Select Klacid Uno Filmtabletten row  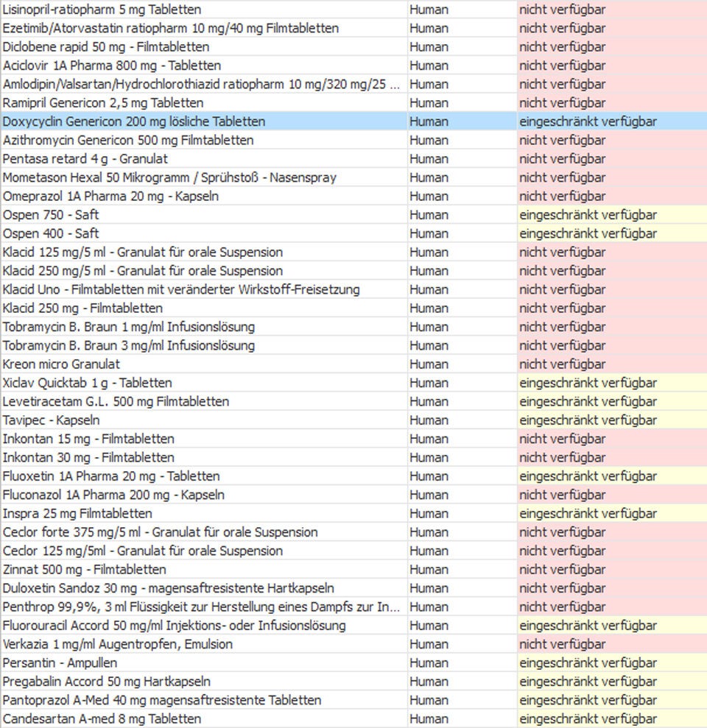click(x=181, y=289)
